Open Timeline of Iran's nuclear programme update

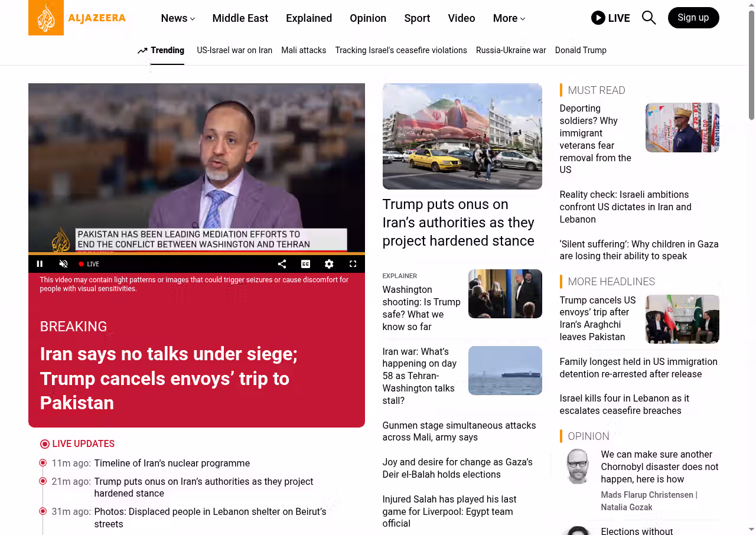(172, 463)
